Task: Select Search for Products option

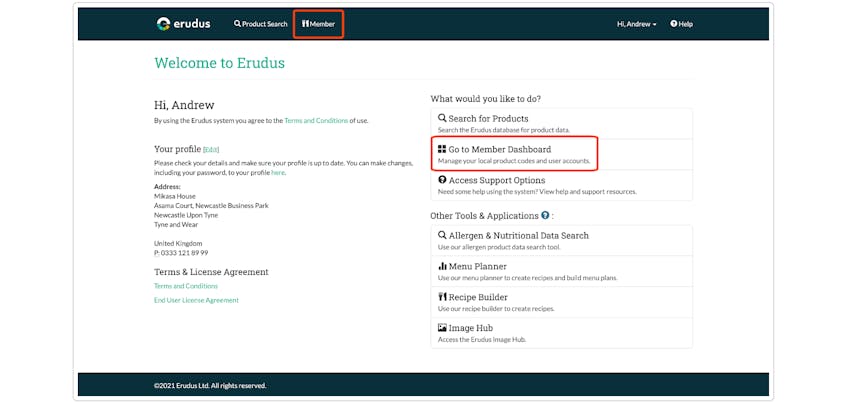Action: (x=562, y=124)
